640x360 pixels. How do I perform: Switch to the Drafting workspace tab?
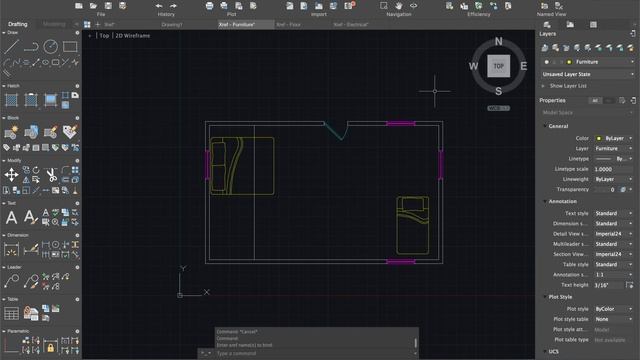coord(18,24)
